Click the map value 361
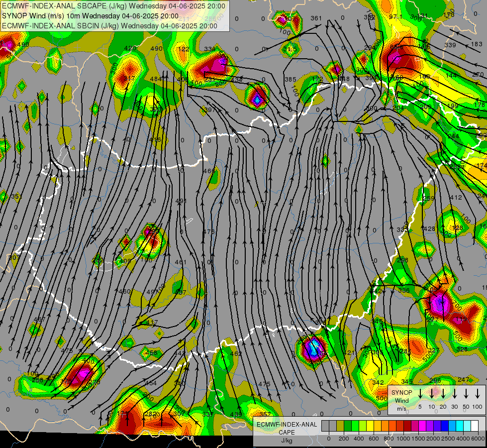Image resolution: width=487 pixels, height=448 pixels. [316, 18]
